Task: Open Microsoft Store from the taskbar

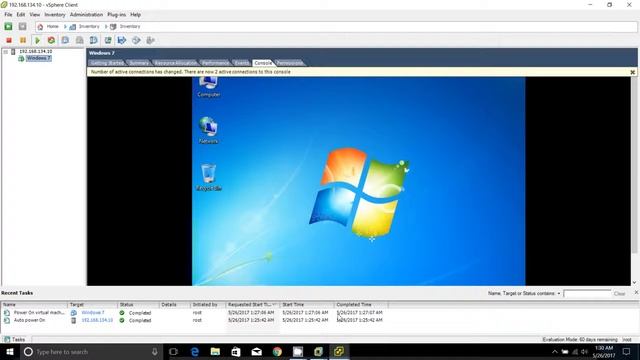Action: pyautogui.click(x=236, y=351)
